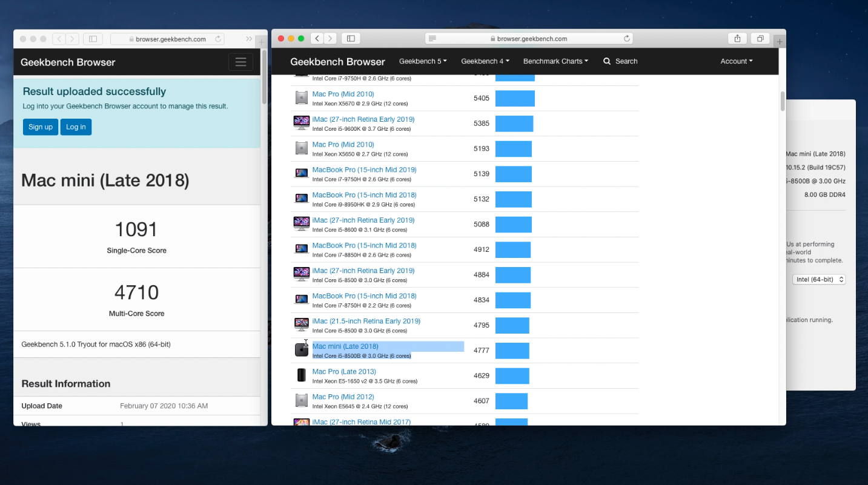Show more toolbar items in left window

pos(249,39)
